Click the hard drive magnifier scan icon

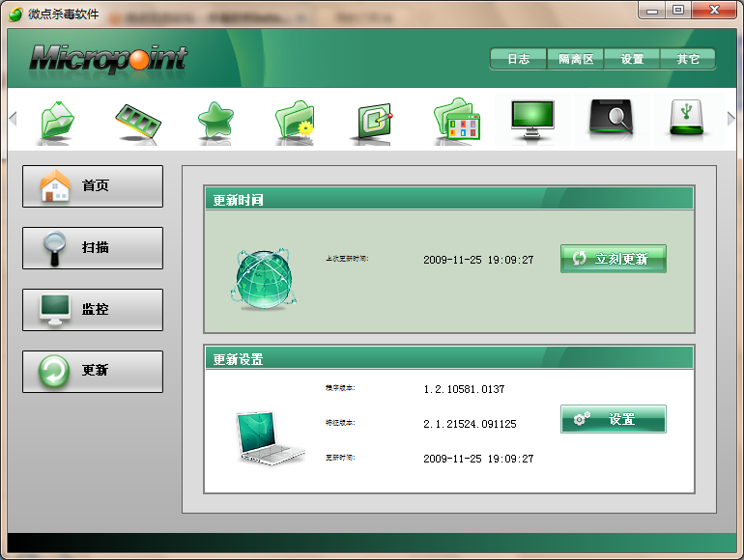pyautogui.click(x=612, y=117)
